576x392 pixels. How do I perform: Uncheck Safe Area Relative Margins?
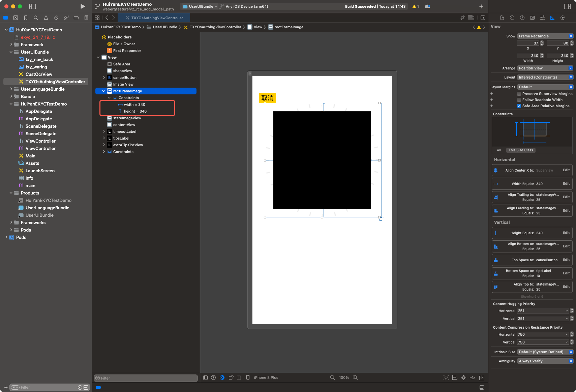click(519, 106)
